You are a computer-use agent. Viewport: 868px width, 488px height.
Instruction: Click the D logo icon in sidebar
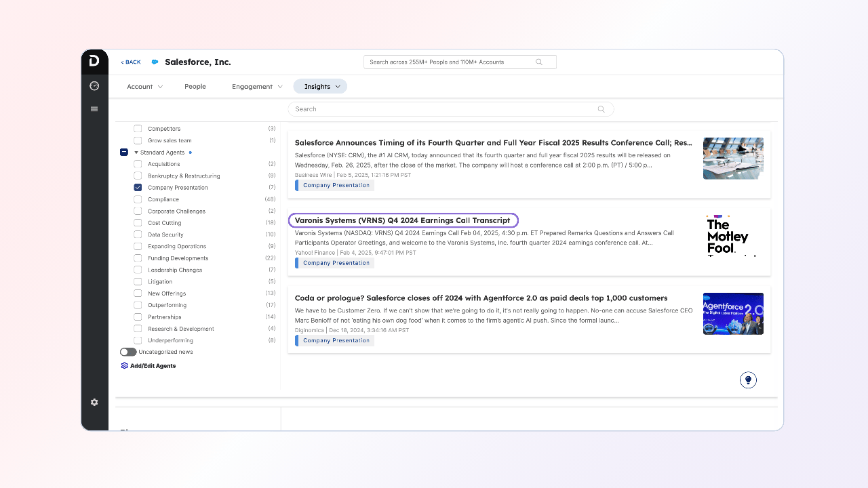pyautogui.click(x=94, y=61)
